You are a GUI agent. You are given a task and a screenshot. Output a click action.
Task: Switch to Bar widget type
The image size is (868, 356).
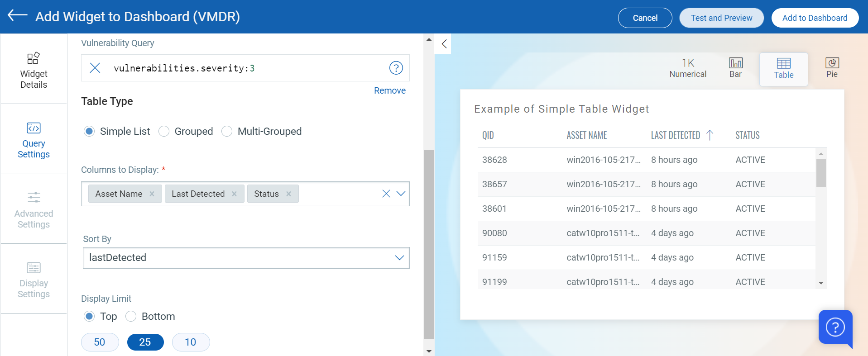click(x=735, y=68)
